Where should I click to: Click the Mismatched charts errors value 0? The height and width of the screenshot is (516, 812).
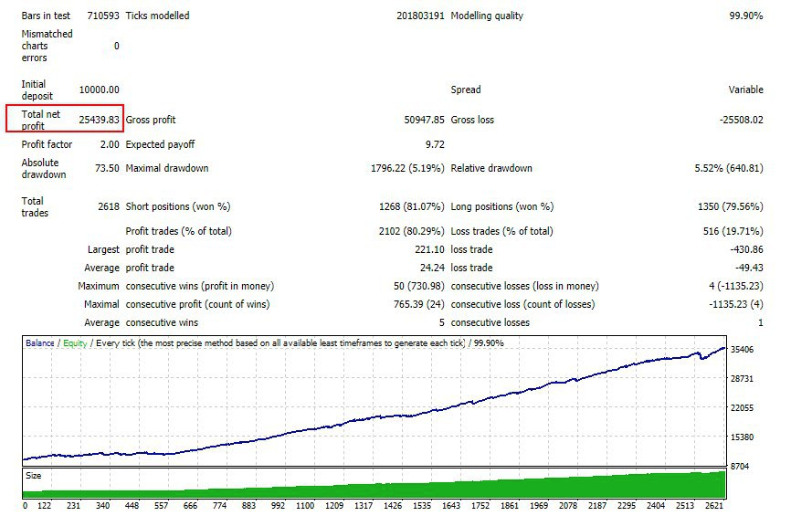point(117,46)
